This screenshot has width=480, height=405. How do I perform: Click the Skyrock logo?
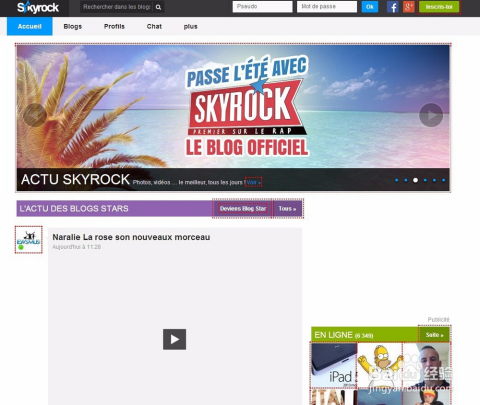pos(38,7)
